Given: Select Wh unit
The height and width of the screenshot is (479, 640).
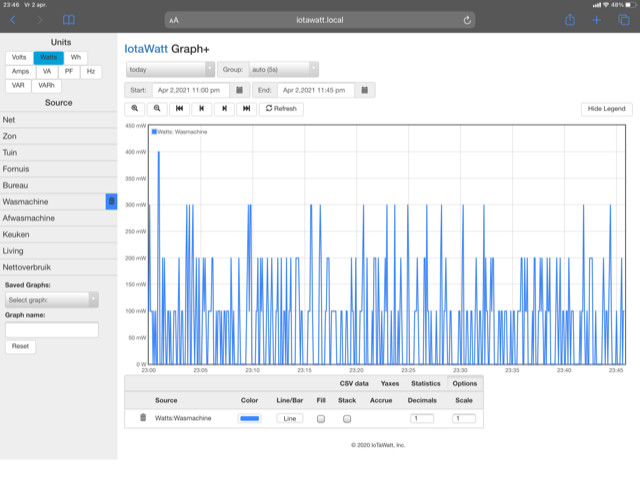Looking at the screenshot, I should coord(76,58).
